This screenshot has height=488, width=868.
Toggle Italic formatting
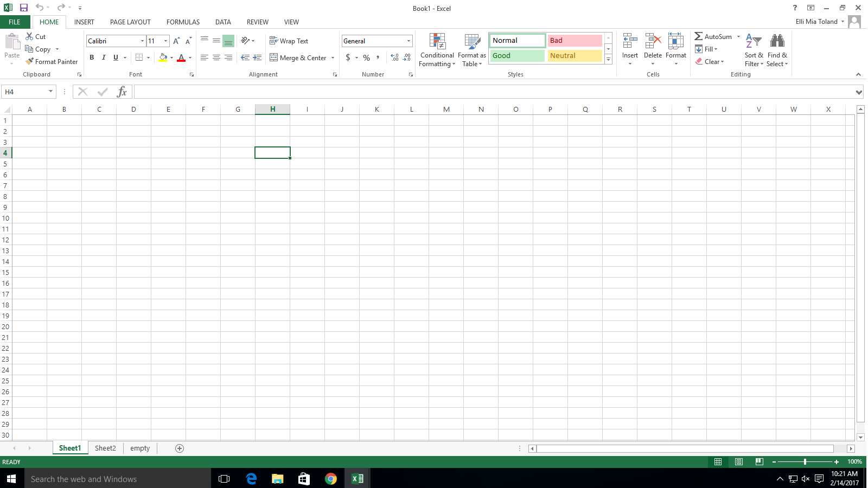click(x=104, y=57)
